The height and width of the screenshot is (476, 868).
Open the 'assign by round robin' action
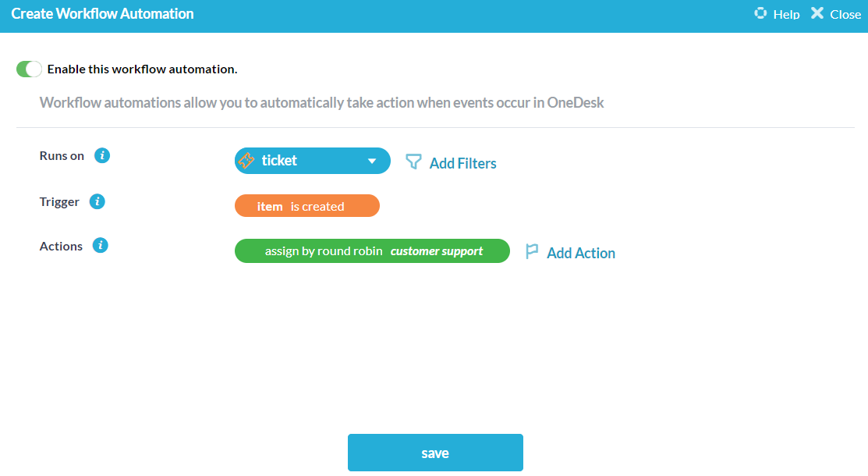click(x=324, y=251)
